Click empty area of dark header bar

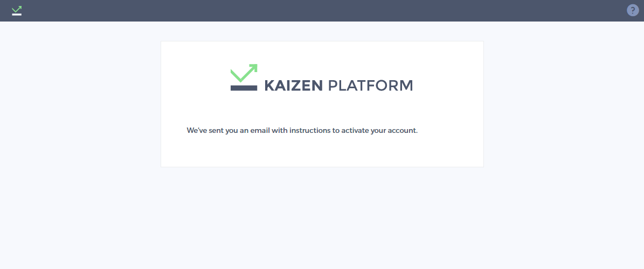tap(320, 11)
